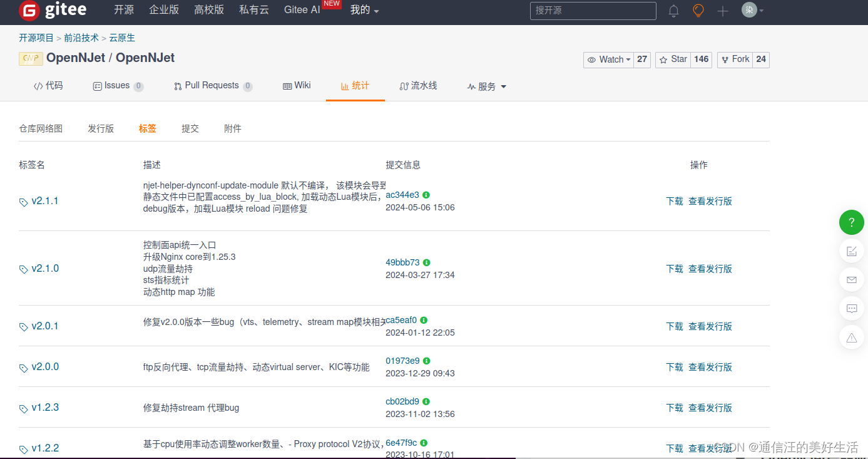The image size is (868, 459).
Task: Open commit link cb02bd9
Action: pos(402,402)
